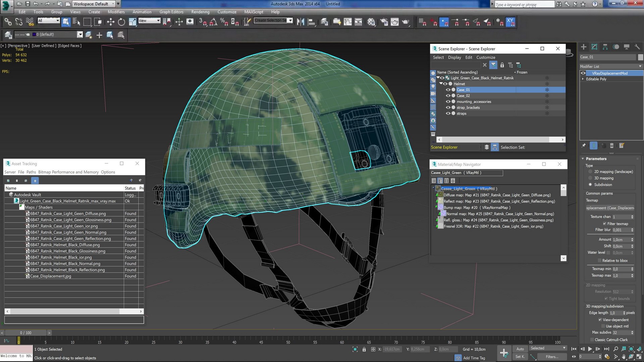Click Remove modifier trash icon
This screenshot has width=644, height=362.
click(x=612, y=145)
